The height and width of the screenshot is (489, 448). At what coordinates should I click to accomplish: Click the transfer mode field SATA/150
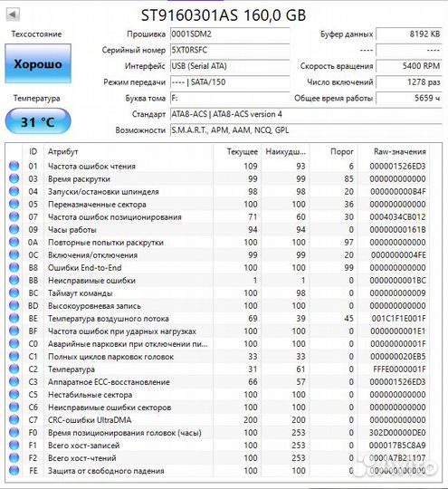point(230,82)
